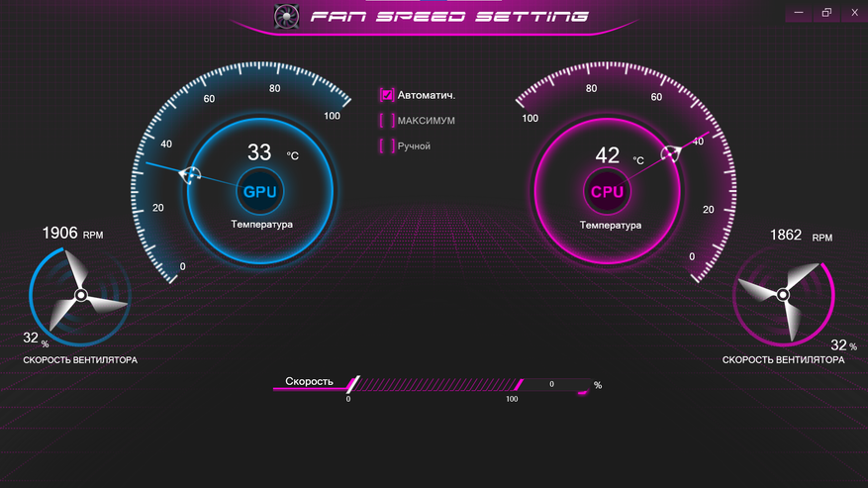Check the МАКСИМУМ mode checkbox
868x488 pixels.
(387, 120)
